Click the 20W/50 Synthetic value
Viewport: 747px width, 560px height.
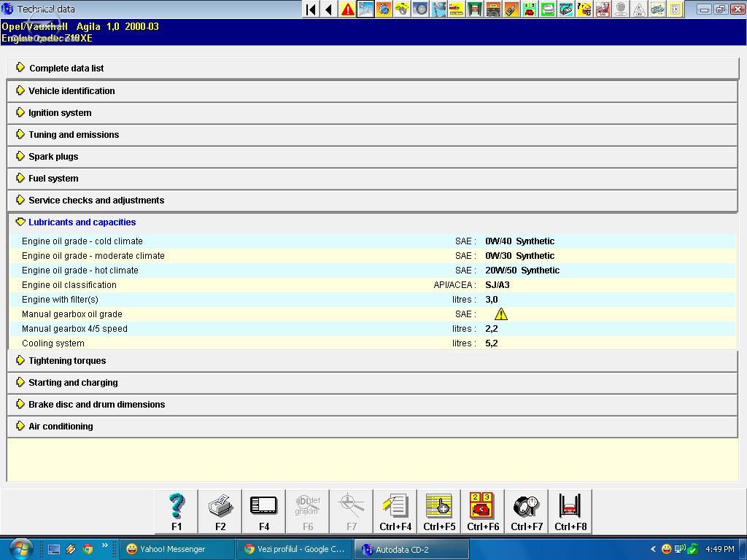(522, 271)
